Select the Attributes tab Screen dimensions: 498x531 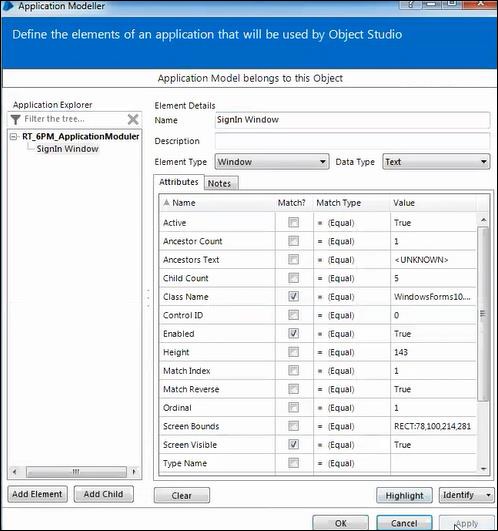click(179, 182)
